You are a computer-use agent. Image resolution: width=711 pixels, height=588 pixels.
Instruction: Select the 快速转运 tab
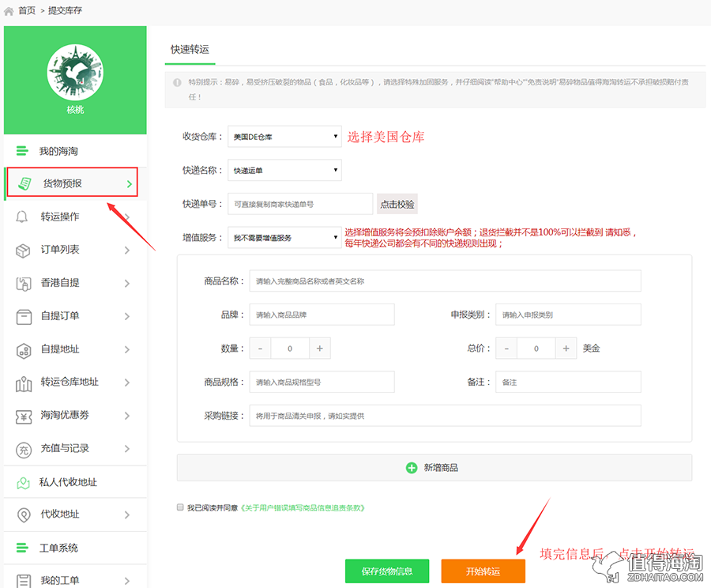190,50
